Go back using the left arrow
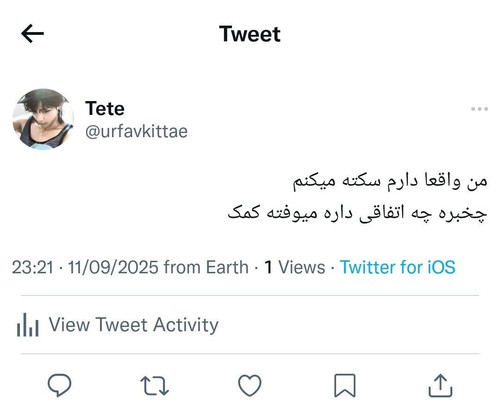The height and width of the screenshot is (410, 500). point(32,33)
